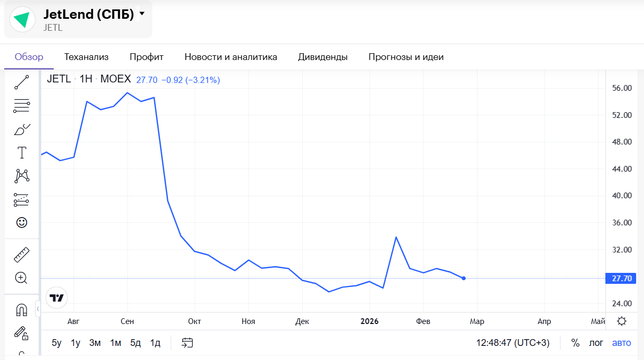This screenshot has width=644, height=360.
Task: Collapse the drawing toolbar side panel
Action: (x=38, y=309)
